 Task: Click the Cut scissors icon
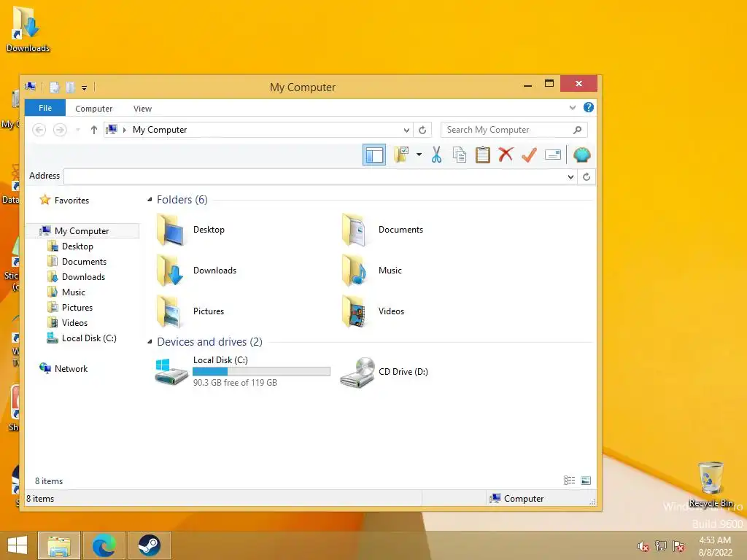436,155
